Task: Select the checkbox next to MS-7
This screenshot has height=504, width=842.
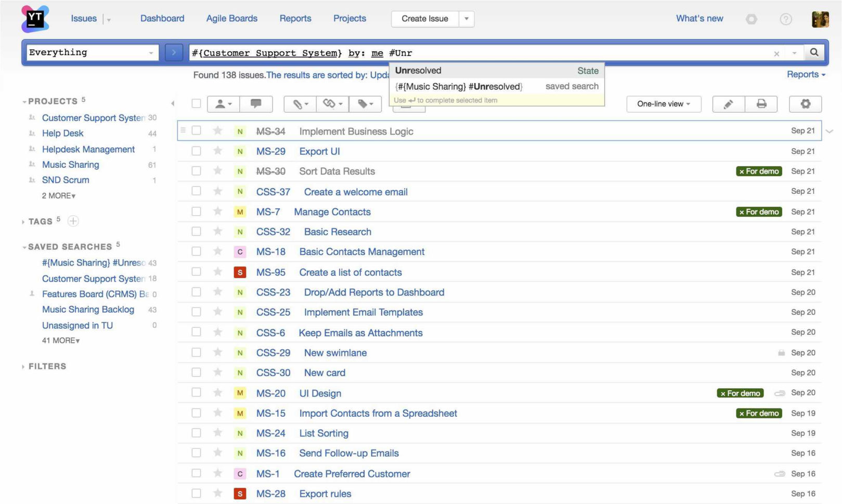Action: pos(196,211)
